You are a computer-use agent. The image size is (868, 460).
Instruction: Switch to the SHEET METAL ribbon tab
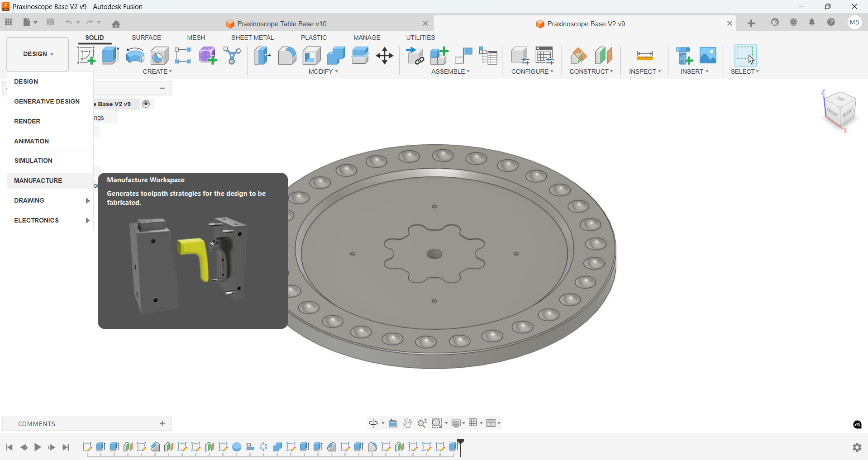point(253,38)
